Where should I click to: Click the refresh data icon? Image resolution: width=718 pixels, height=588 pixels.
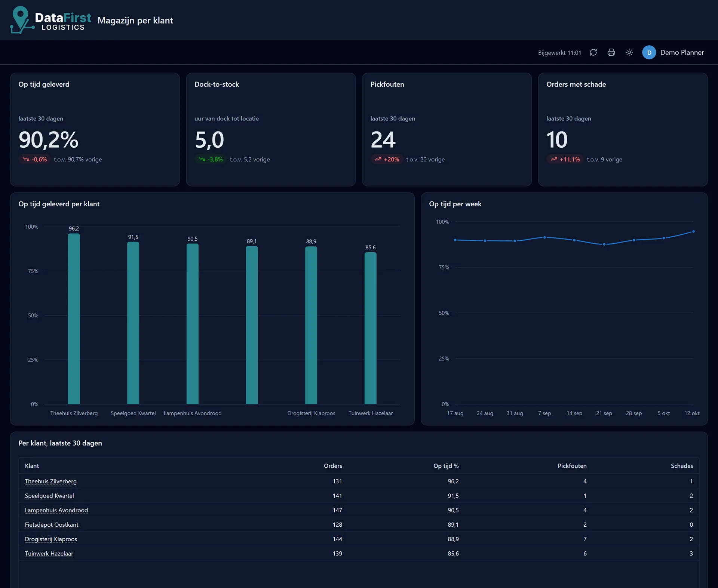(593, 53)
